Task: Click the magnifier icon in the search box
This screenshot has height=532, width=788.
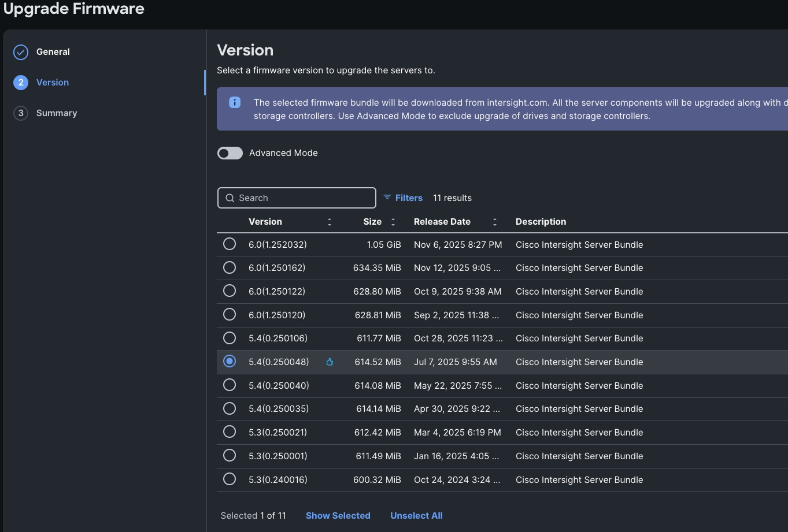Action: click(230, 198)
